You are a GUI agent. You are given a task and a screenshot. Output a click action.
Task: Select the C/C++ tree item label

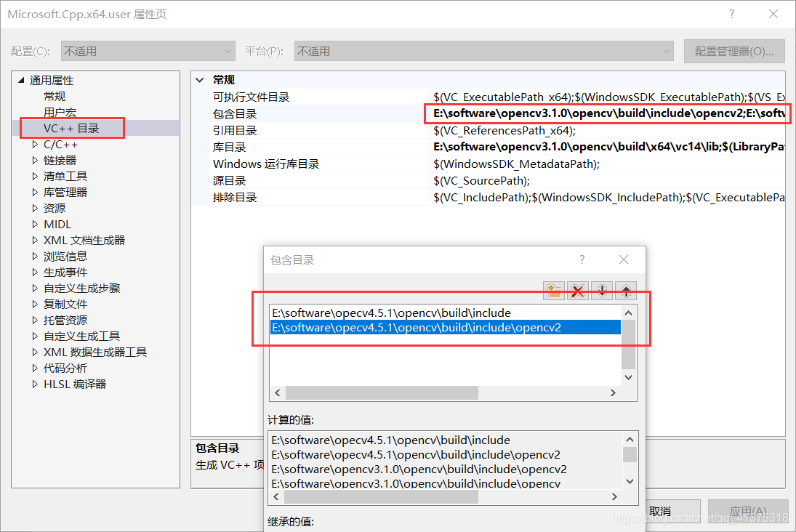coord(60,145)
